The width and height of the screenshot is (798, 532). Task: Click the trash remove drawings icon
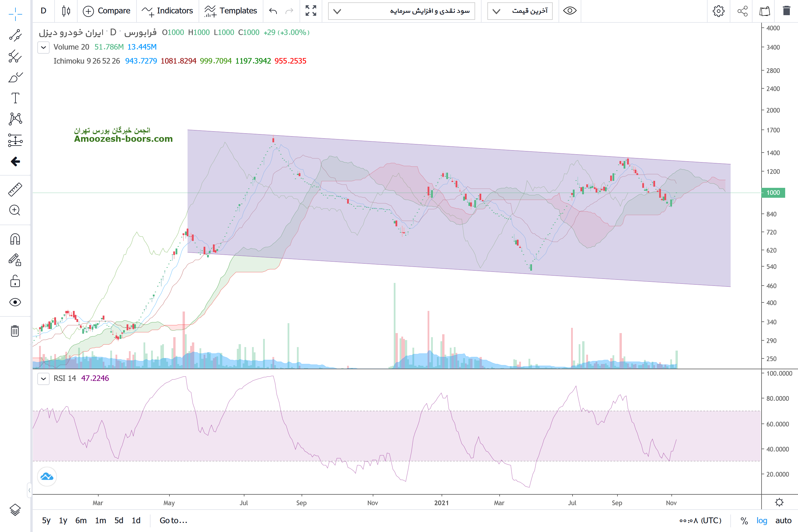15,331
